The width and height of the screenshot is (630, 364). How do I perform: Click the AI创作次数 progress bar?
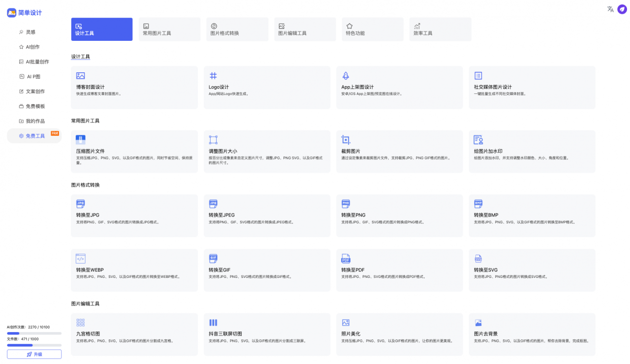tap(34, 334)
